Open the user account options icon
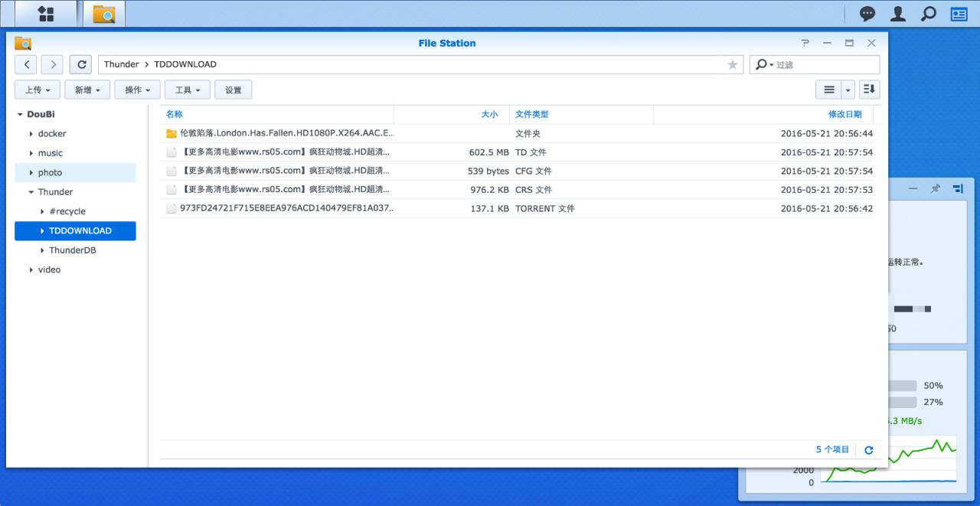 (898, 14)
